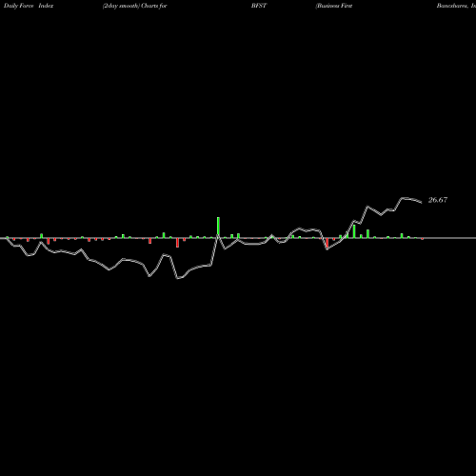
Task: Click the 26.67 value label
Action: (438, 200)
